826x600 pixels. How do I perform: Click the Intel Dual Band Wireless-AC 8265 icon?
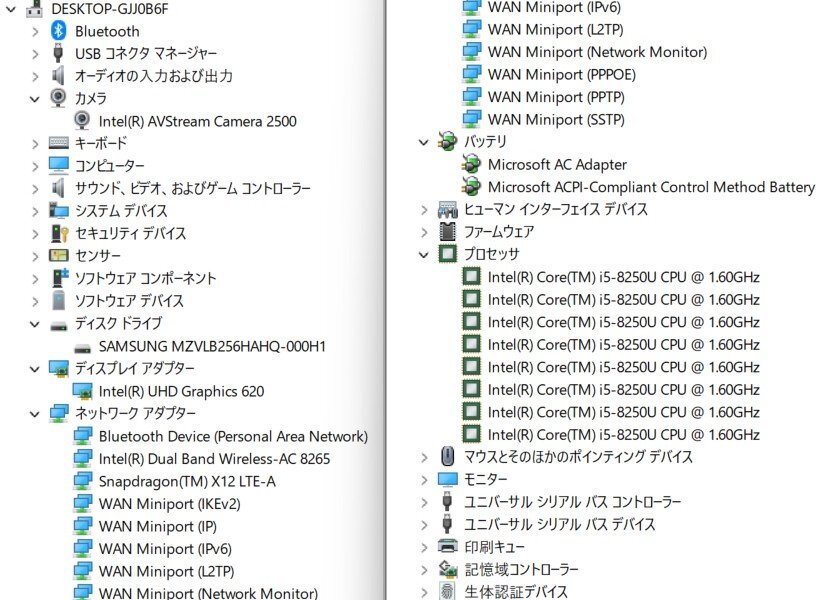pyautogui.click(x=82, y=459)
